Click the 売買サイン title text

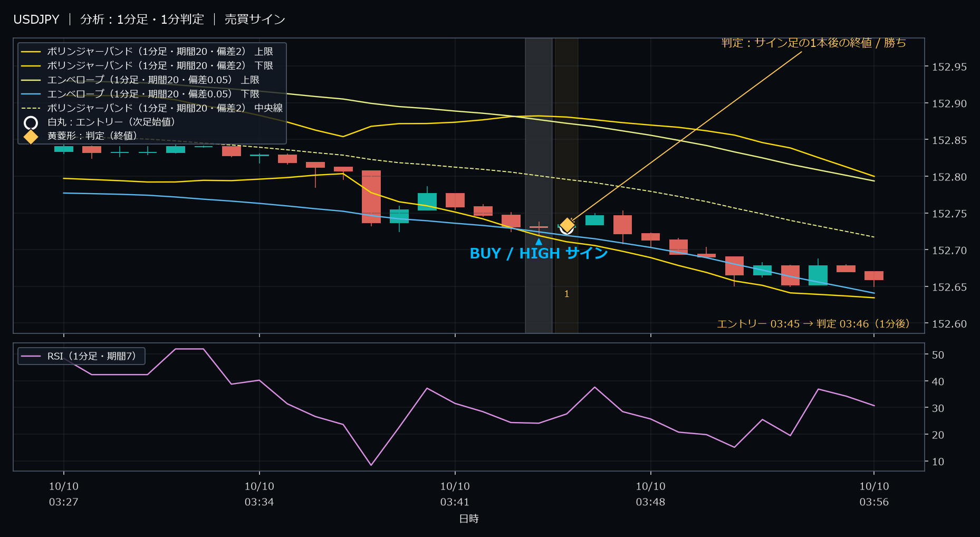[255, 20]
